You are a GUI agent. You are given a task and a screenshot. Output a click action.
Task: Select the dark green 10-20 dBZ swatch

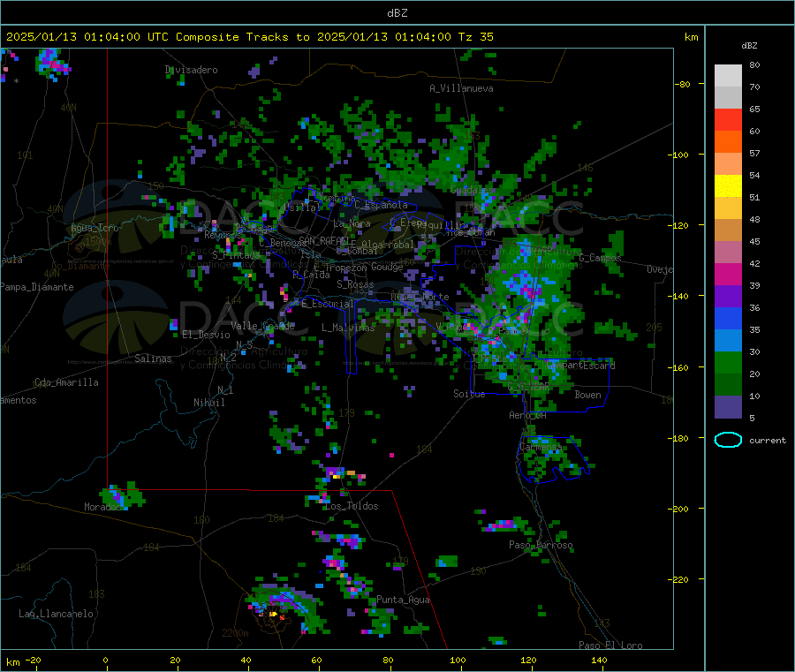point(728,385)
